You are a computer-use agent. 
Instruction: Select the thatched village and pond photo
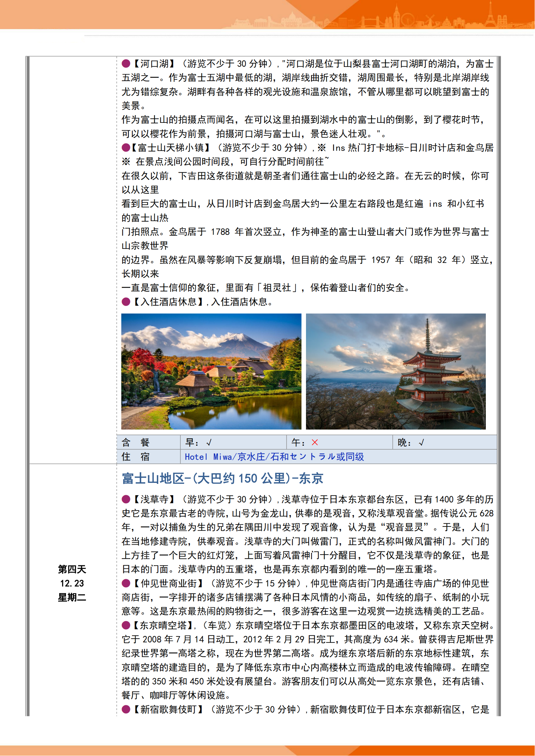211,371
